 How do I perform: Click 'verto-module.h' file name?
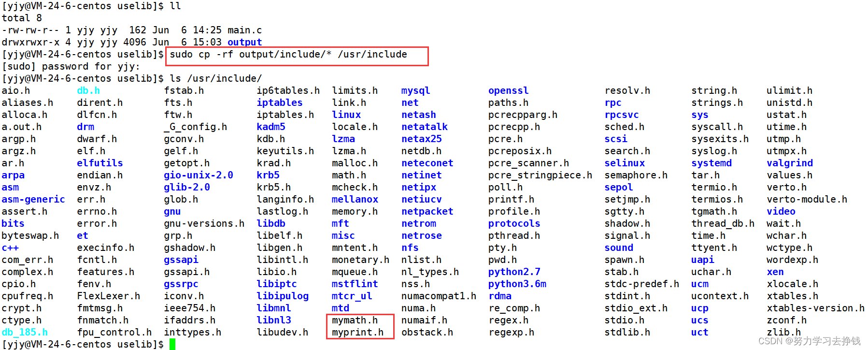click(x=807, y=200)
